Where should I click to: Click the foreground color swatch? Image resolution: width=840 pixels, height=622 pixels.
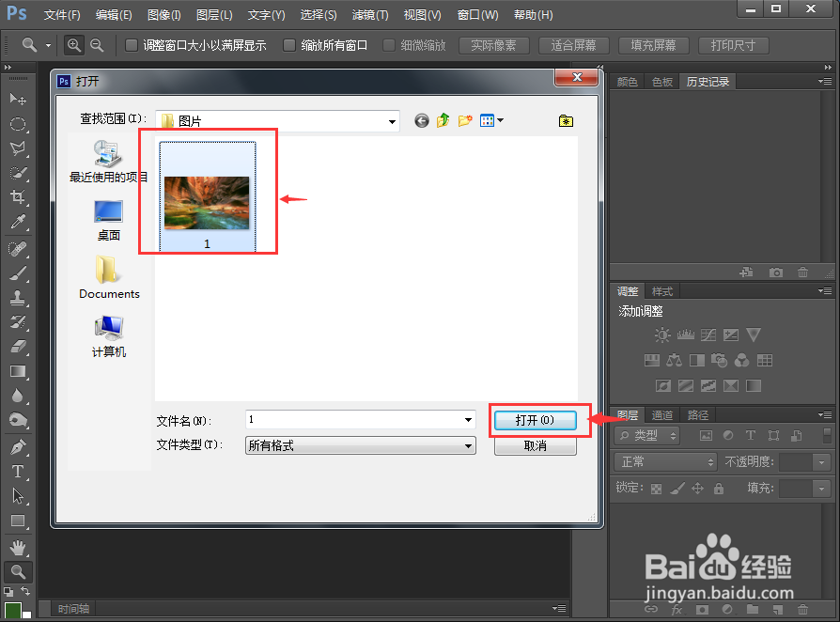point(12,610)
